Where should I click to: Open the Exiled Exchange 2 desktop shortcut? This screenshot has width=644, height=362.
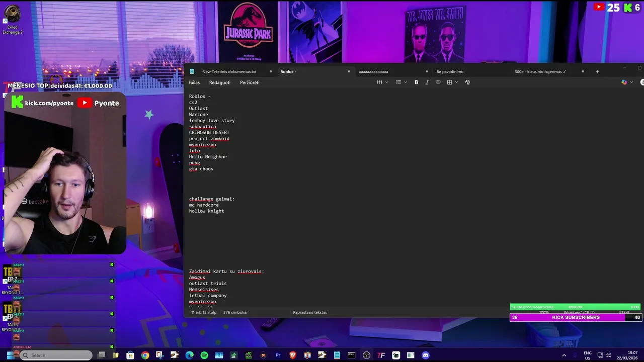coord(12,20)
